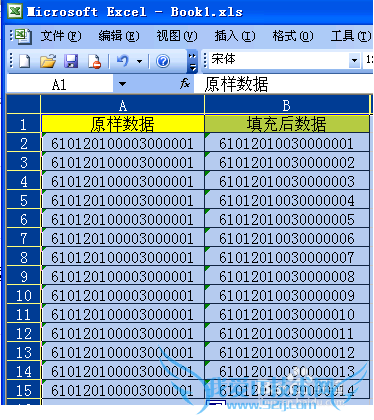Screen dimensions: 374x420
Task: Open a file with the Open folder icon
Action: tap(48, 61)
